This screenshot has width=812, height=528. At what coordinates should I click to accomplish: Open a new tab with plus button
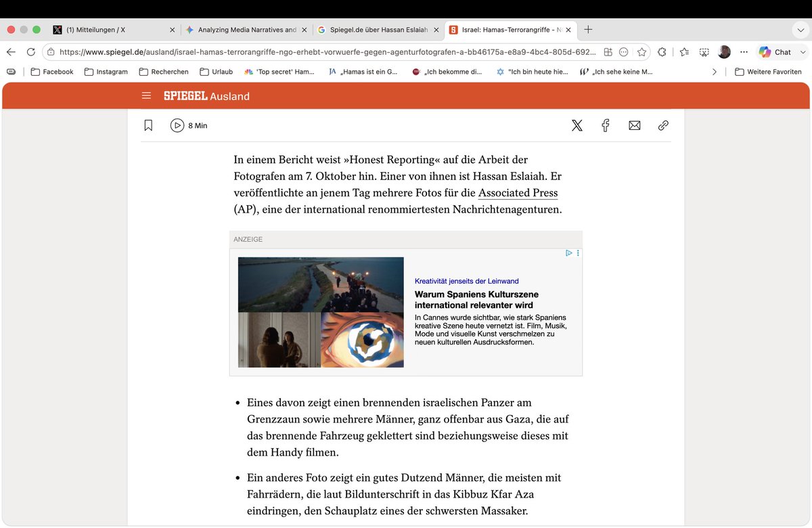[588, 29]
